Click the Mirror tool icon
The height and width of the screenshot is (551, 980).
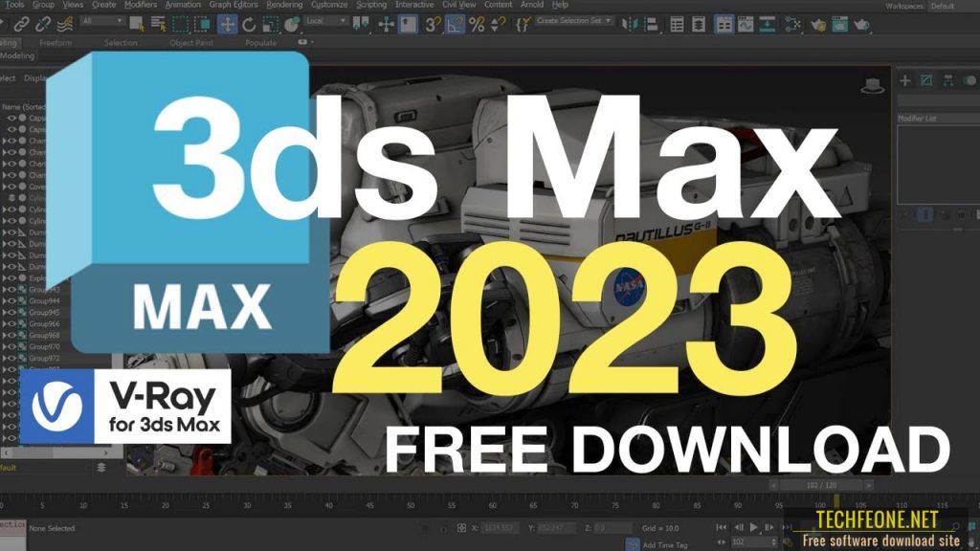click(630, 24)
